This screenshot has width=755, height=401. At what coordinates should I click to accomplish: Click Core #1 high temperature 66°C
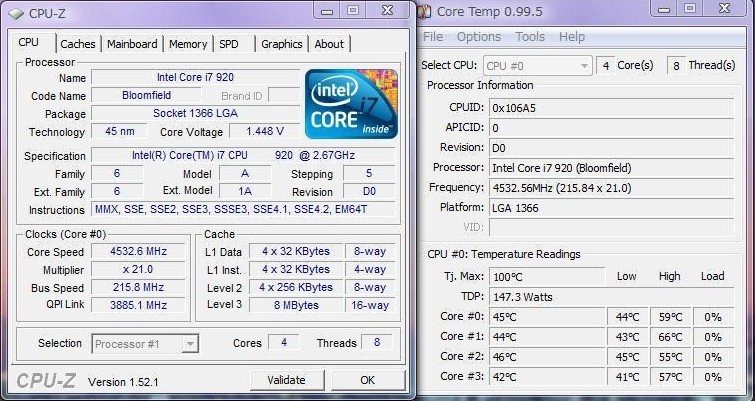point(670,337)
